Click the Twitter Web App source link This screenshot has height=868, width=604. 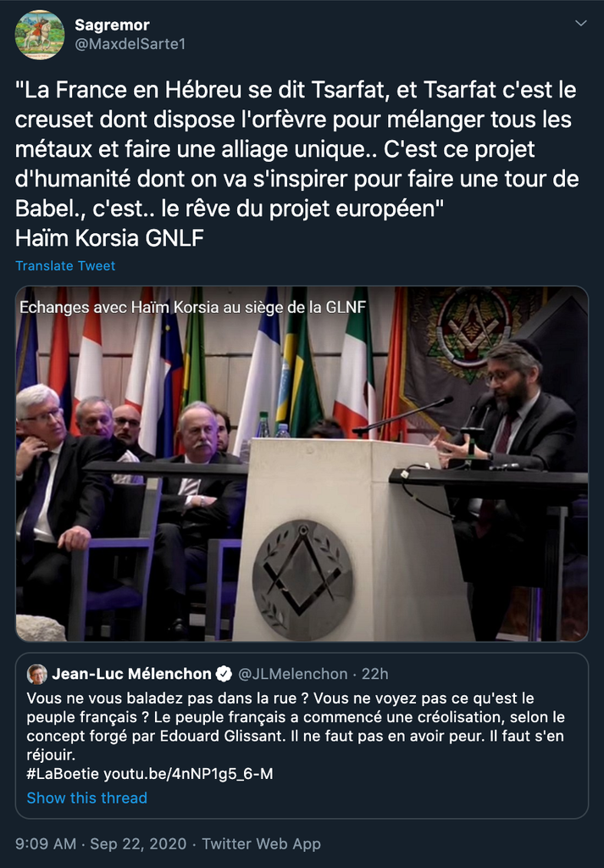pos(262,843)
